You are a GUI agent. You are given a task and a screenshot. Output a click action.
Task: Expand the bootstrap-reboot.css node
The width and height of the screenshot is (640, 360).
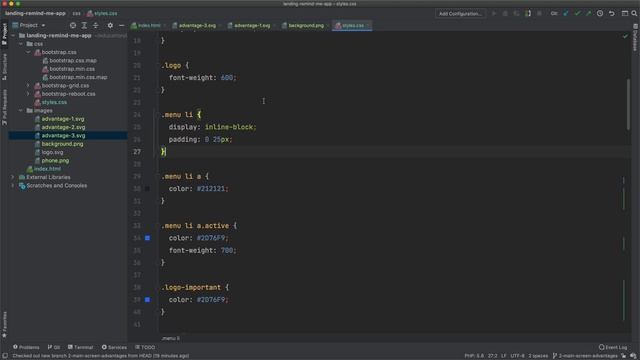28,94
